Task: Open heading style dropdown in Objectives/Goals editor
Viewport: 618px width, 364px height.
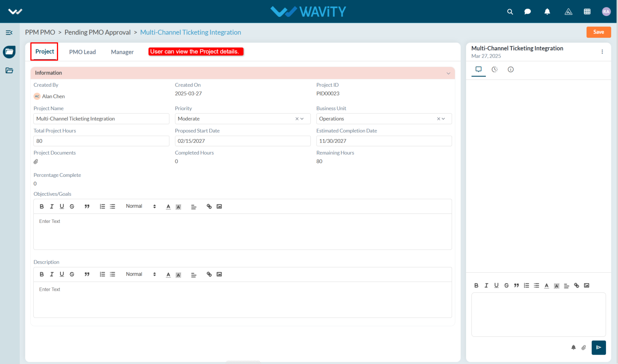Action: tap(141, 206)
